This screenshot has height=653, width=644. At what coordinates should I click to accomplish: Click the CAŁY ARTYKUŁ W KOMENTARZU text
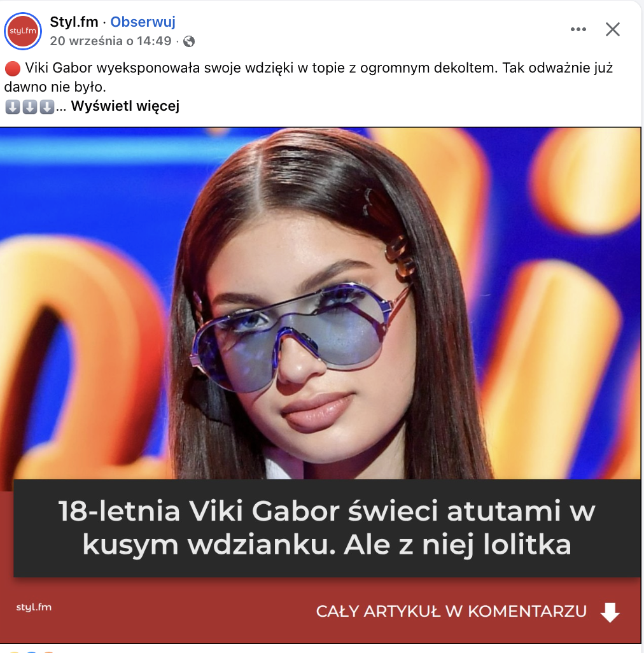(x=451, y=612)
